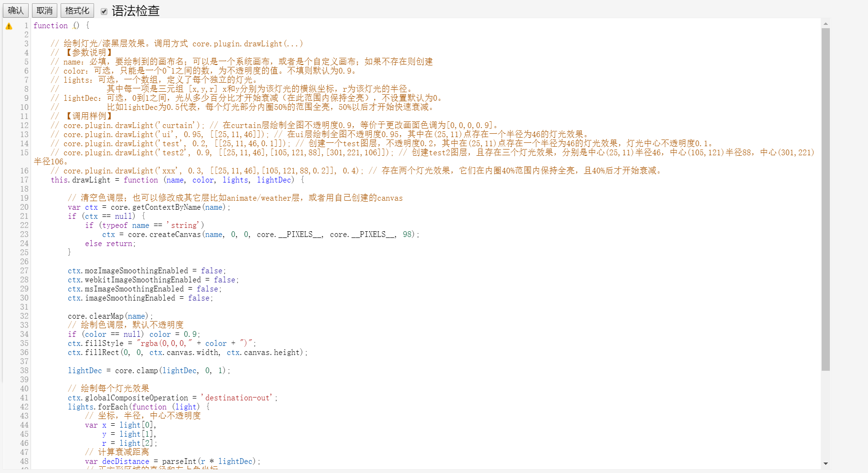Click 'this.drawLight' in line 17
The width and height of the screenshot is (868, 473).
tap(80, 180)
